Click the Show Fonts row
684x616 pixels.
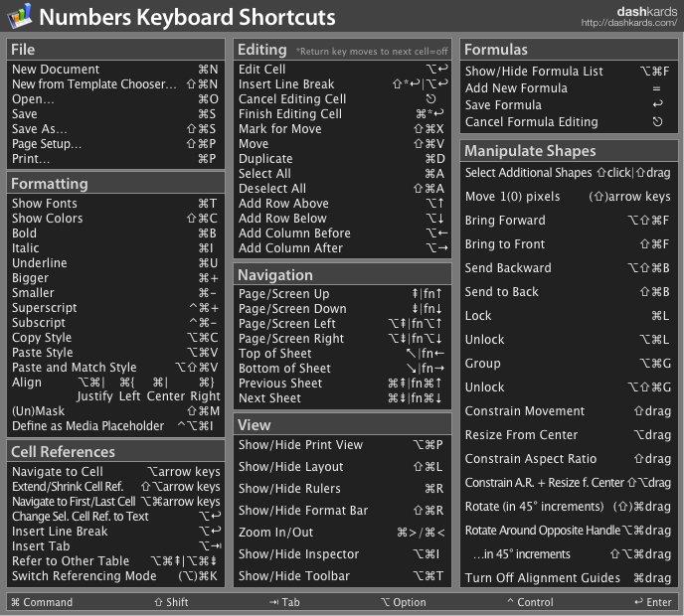[115, 204]
